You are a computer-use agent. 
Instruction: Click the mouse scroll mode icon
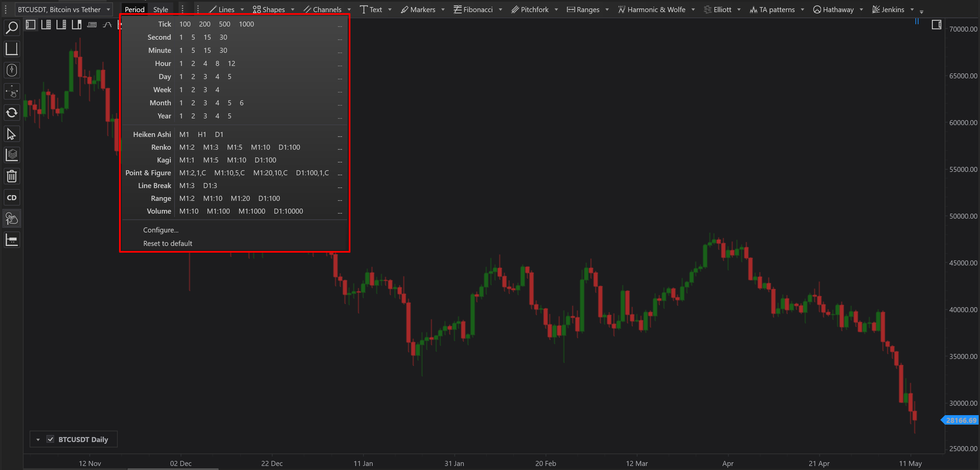[x=11, y=70]
